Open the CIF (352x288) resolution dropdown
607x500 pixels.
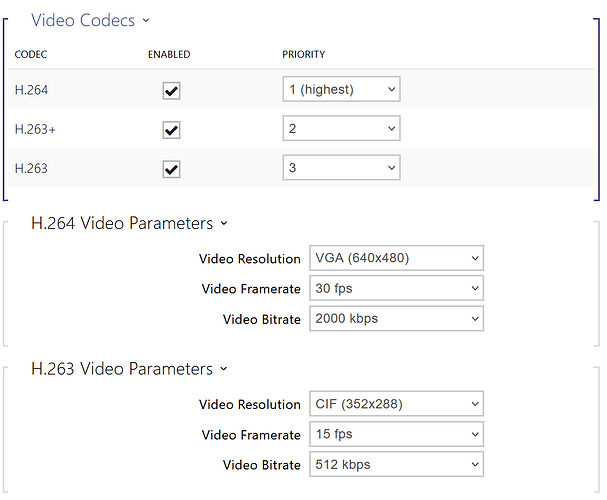(x=396, y=404)
